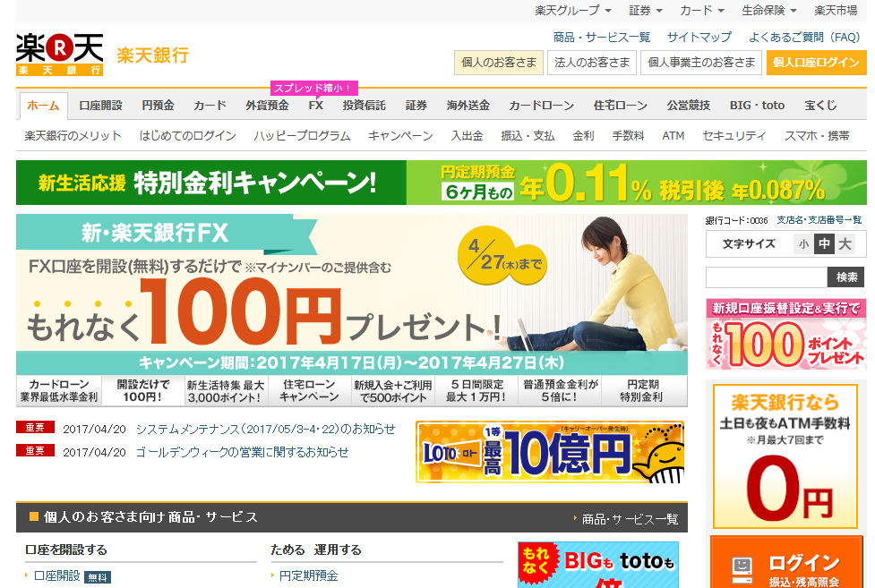The height and width of the screenshot is (588, 875).
Task: Select 新規入会+ご利用で500ポイント slide tab
Action: pyautogui.click(x=393, y=390)
